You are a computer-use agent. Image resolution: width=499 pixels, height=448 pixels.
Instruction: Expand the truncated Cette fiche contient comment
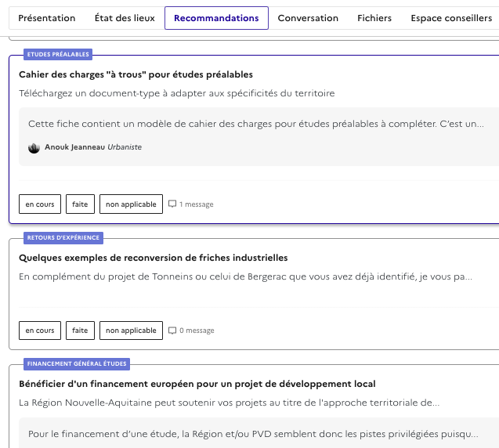coord(255,124)
